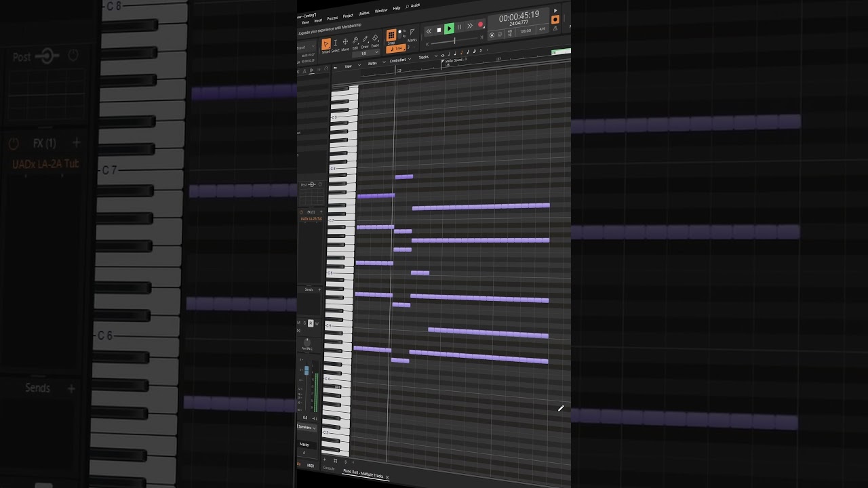Click the small play arrow above orange button
Screen dimensions: 868x488
click(x=555, y=10)
